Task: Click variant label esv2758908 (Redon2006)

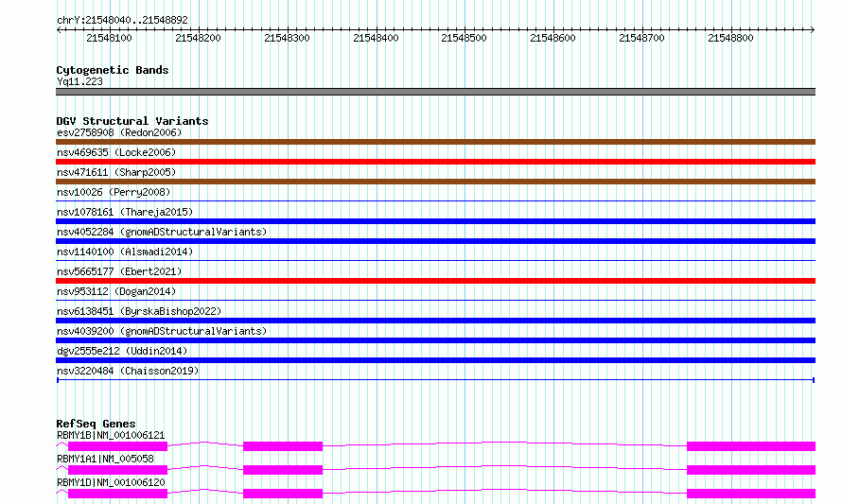Action: [x=119, y=132]
